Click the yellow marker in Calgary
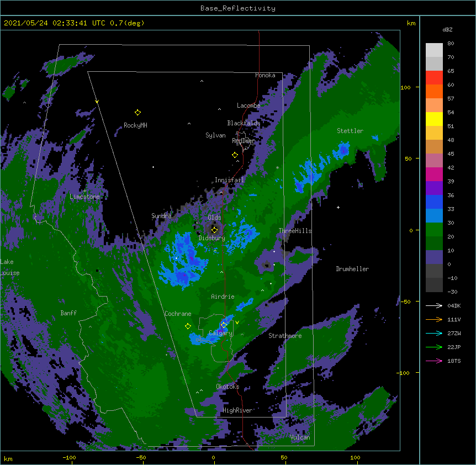 pos(224,325)
